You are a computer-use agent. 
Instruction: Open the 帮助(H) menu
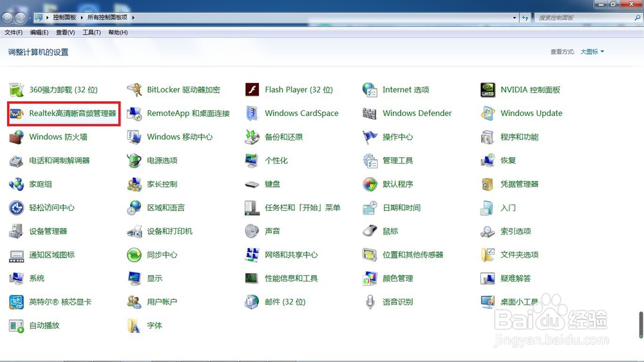(118, 32)
